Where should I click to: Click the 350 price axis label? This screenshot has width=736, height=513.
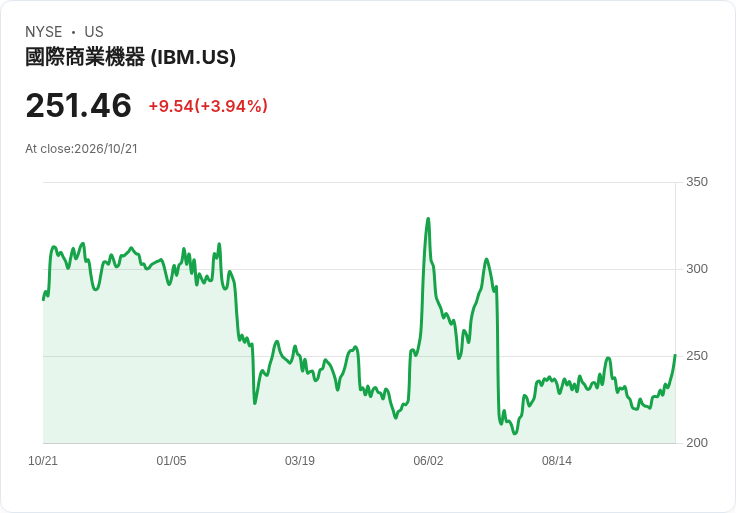click(x=697, y=182)
